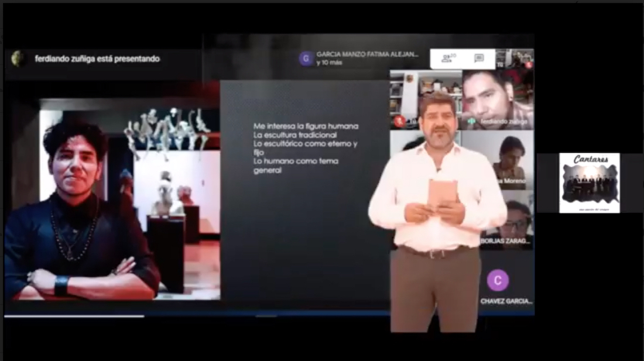This screenshot has width=644, height=361.
Task: Click presenter avatar beside 'ferdiando zuñiga está presentando'
Action: coord(18,59)
